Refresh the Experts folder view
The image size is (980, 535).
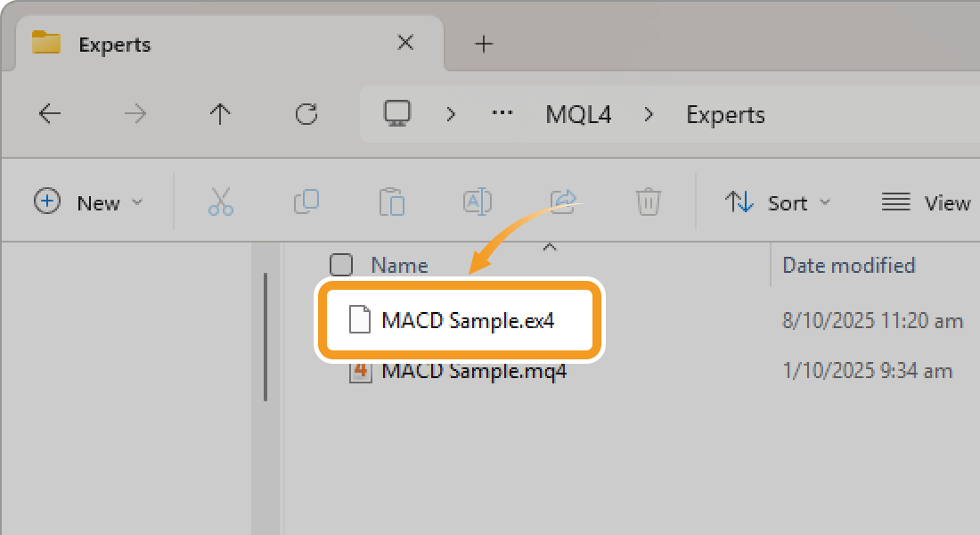coord(306,114)
